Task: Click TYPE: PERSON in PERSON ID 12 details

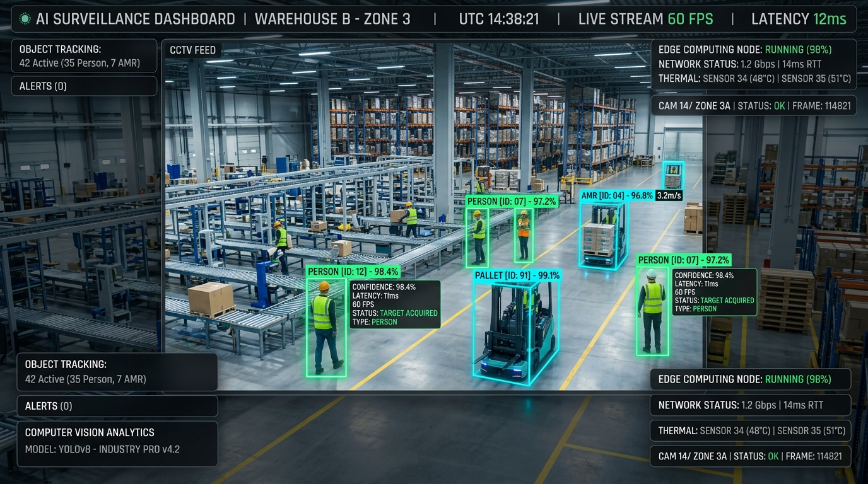Action: pos(375,322)
